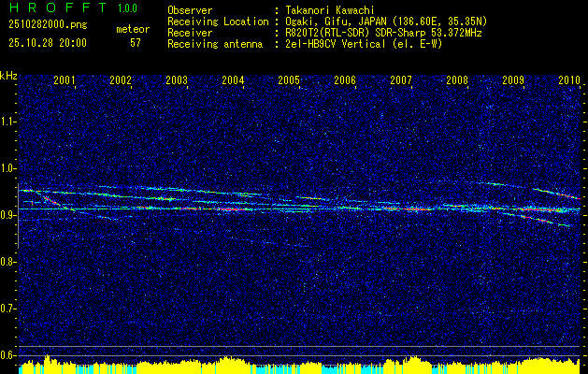Viewport: 588px width, 374px height.
Task: Select the filename 2510282000.png
Action: 48,24
